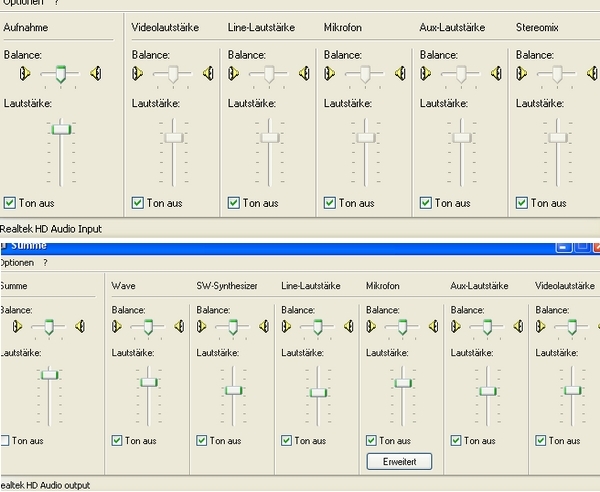Click left speaker icon of Wave balance

tap(117, 326)
